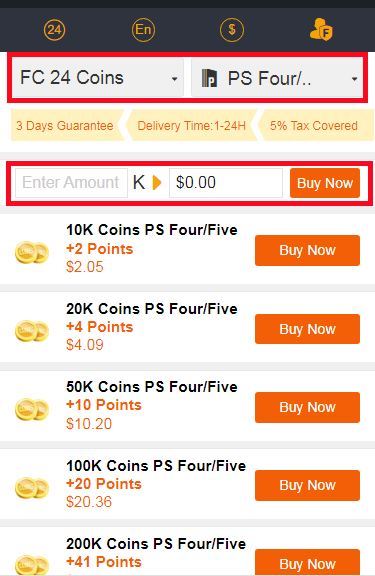This screenshot has height=576, width=375.
Task: Click the coin image for 20K Coins
Action: [x=32, y=330]
